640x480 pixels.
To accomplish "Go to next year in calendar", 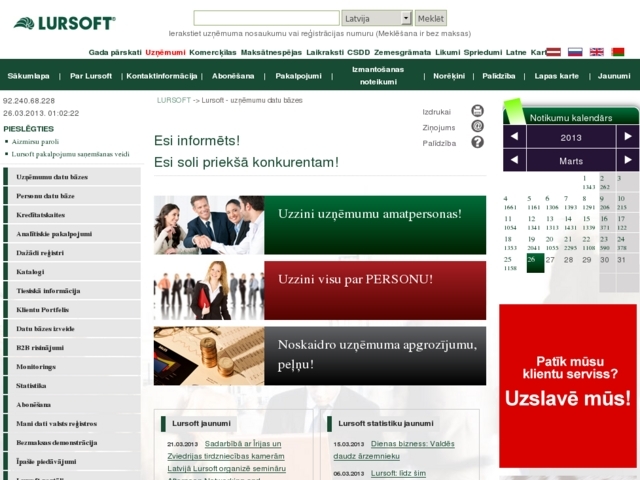I will point(627,136).
